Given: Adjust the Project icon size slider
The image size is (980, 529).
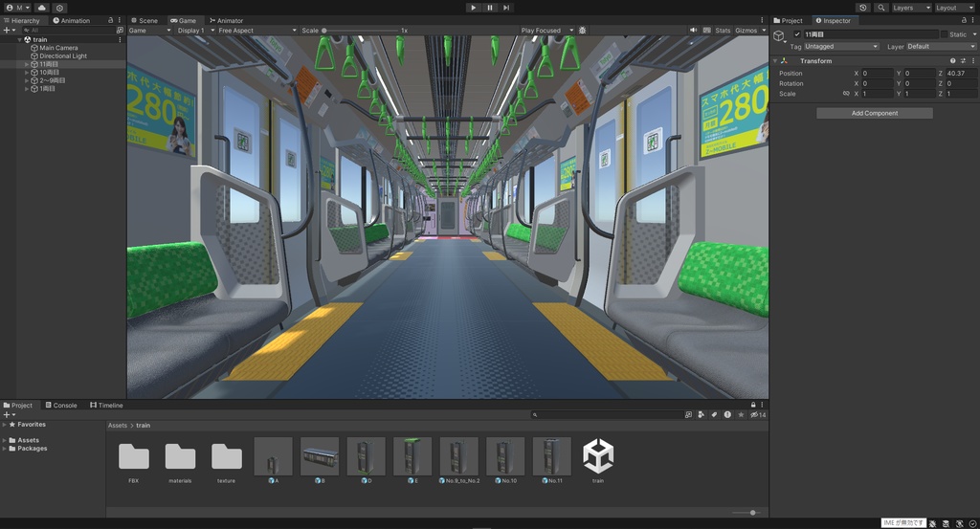Looking at the screenshot, I should tap(746, 513).
